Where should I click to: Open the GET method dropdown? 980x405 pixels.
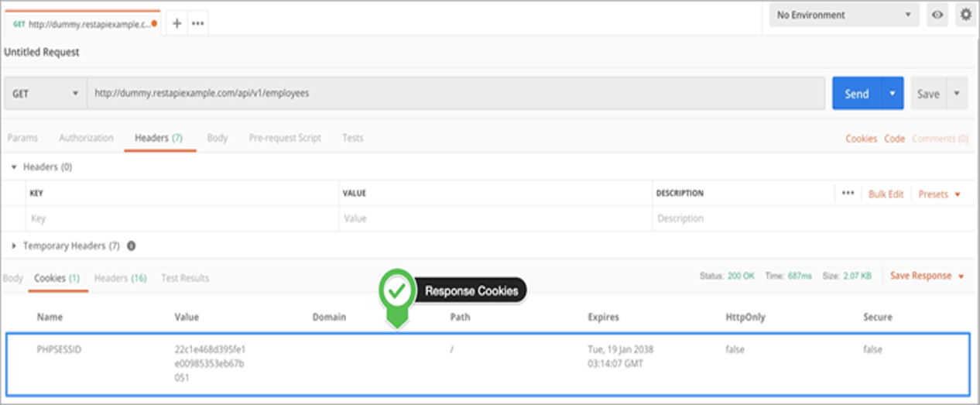point(45,94)
